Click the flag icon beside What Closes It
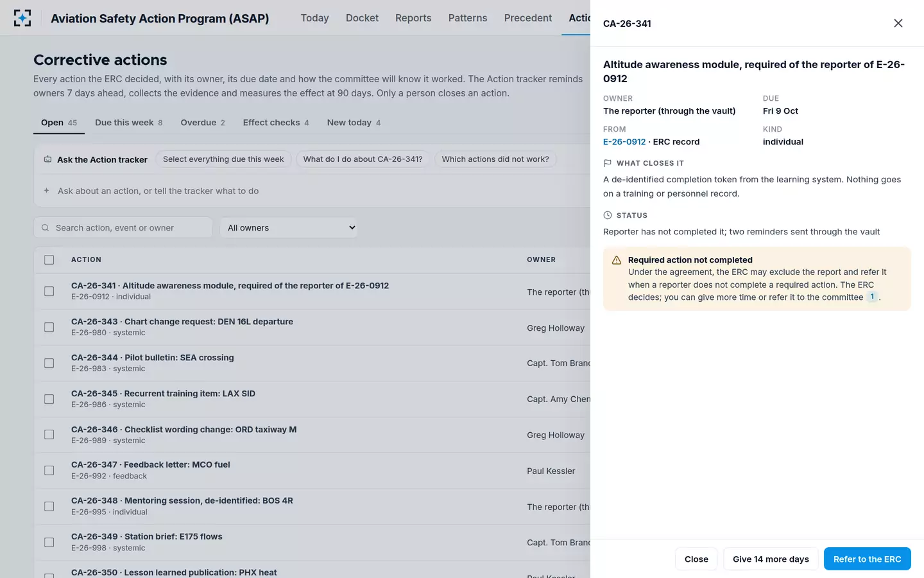This screenshot has height=578, width=924. (608, 163)
